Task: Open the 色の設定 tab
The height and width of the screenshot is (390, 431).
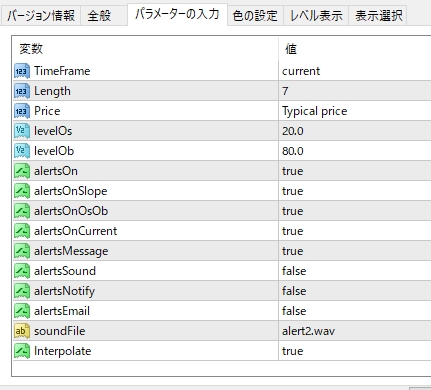Action: 255,15
